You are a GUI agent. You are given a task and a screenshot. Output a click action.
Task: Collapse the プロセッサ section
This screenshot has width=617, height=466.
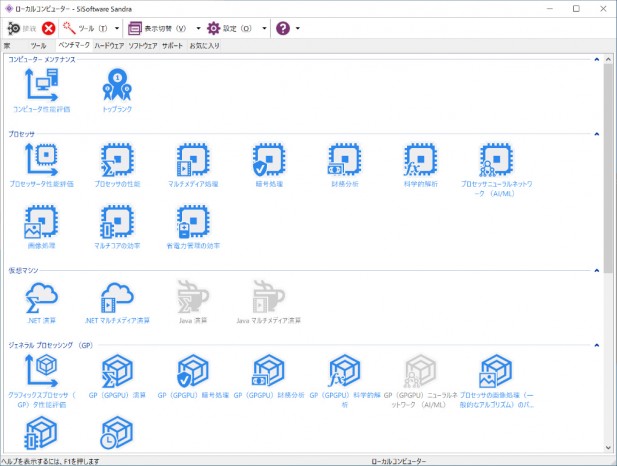coord(597,133)
